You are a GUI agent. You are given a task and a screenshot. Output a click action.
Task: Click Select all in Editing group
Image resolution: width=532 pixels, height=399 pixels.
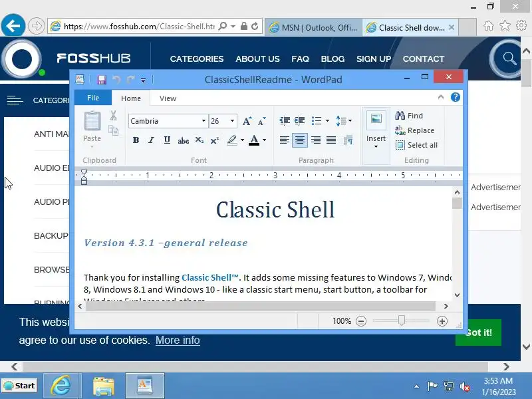(x=416, y=145)
